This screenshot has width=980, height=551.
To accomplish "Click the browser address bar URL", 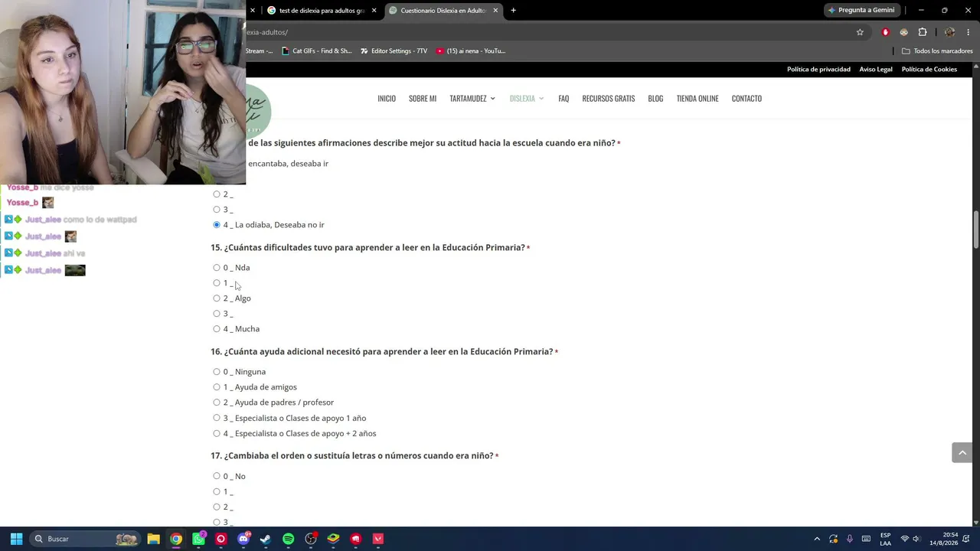I will click(x=268, y=32).
